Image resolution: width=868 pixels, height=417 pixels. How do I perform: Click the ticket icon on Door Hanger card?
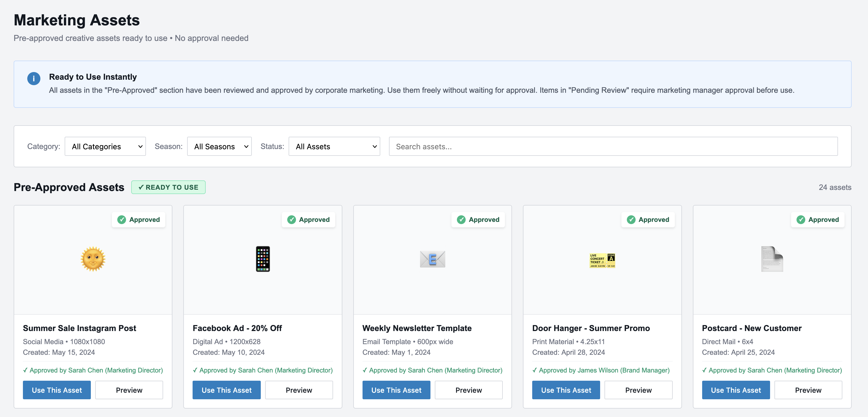coord(603,260)
